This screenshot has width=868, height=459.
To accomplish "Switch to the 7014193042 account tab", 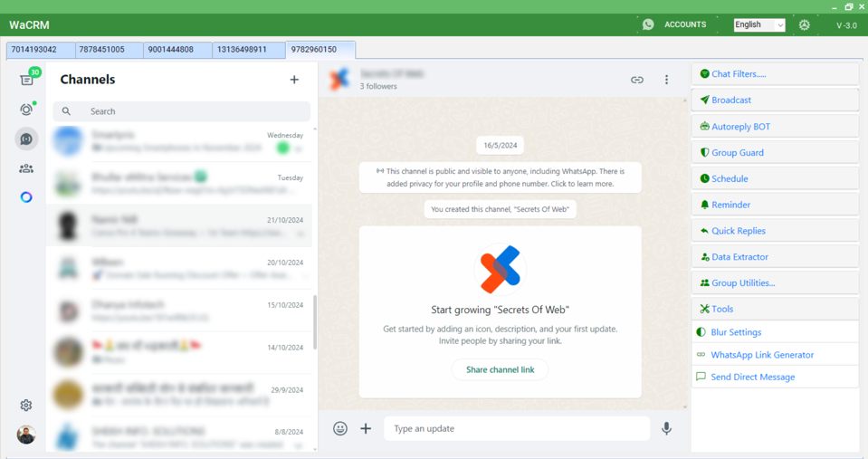I will tap(34, 49).
